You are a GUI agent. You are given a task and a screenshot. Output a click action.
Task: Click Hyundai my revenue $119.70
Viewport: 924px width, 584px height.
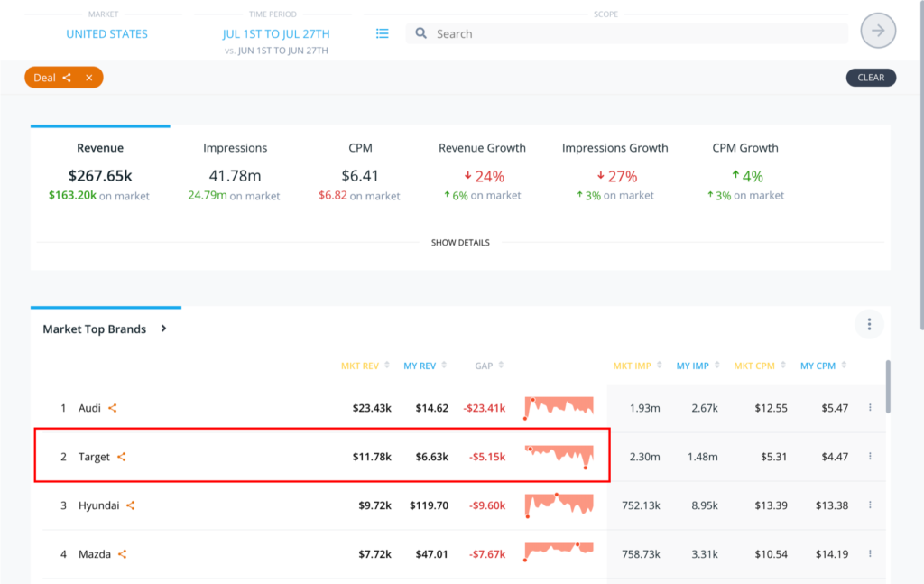(x=429, y=505)
